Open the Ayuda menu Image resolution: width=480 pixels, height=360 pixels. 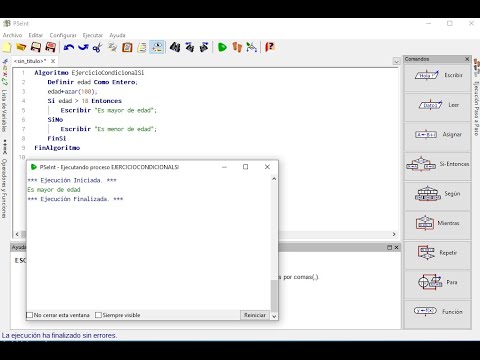[117, 35]
